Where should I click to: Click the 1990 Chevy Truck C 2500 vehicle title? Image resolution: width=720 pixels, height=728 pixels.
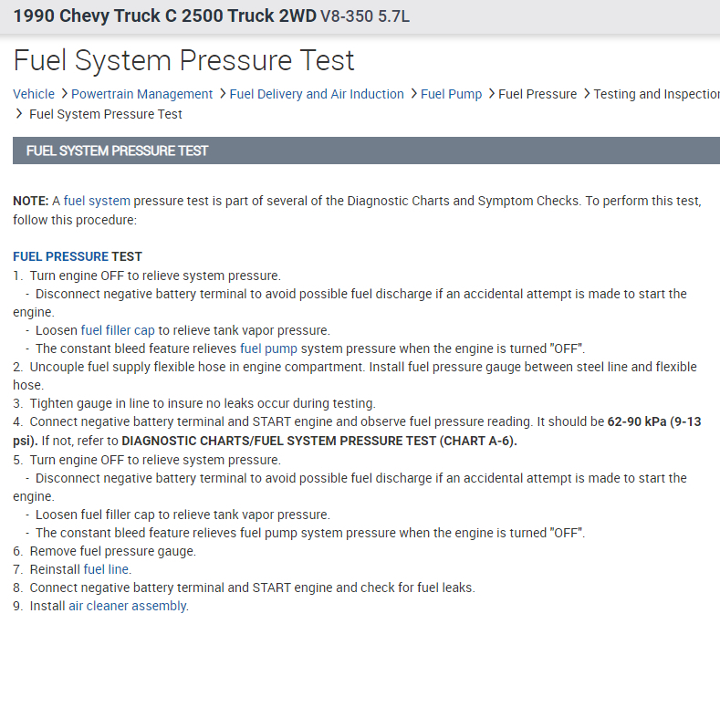164,16
